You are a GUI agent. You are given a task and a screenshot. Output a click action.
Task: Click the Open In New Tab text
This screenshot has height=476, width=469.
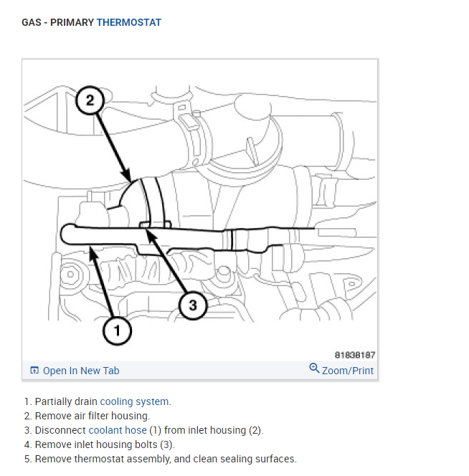click(x=81, y=371)
